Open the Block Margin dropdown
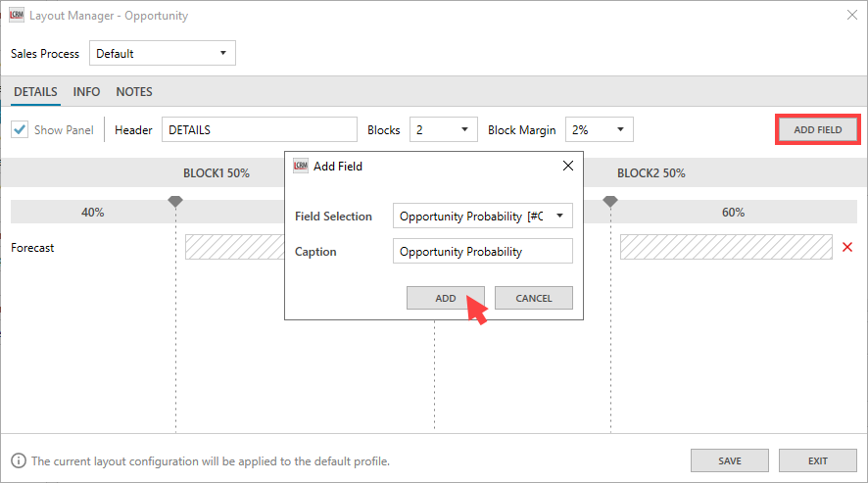The height and width of the screenshot is (483, 868). [600, 129]
